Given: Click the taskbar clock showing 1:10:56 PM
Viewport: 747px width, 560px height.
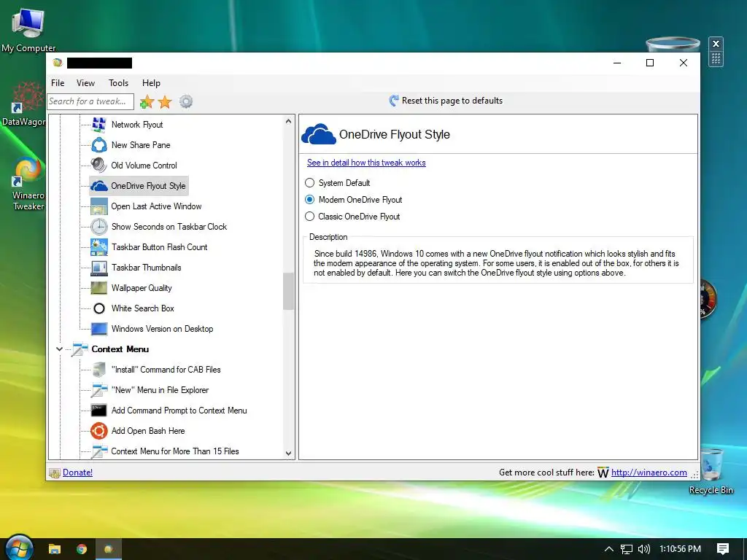Looking at the screenshot, I should (681, 549).
